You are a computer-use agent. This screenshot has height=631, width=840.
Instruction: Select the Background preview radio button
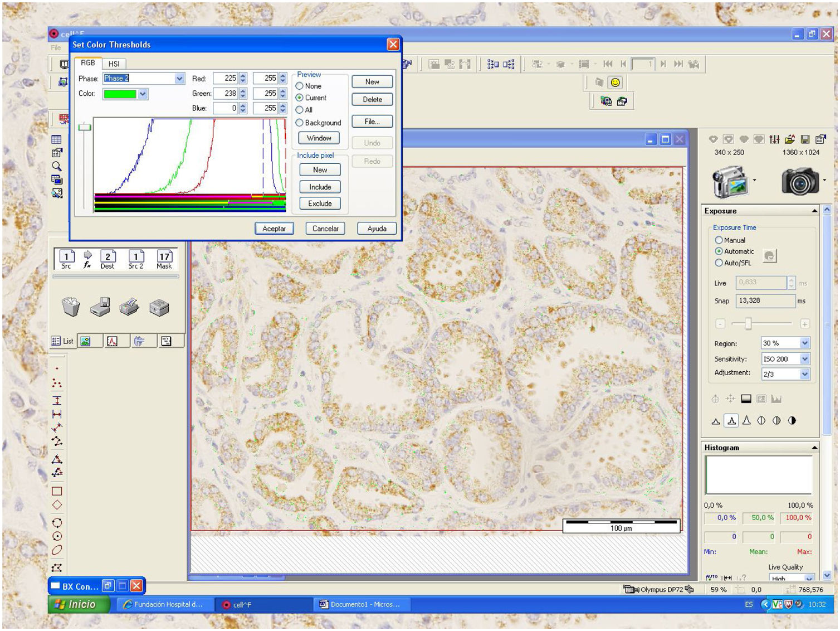(300, 123)
